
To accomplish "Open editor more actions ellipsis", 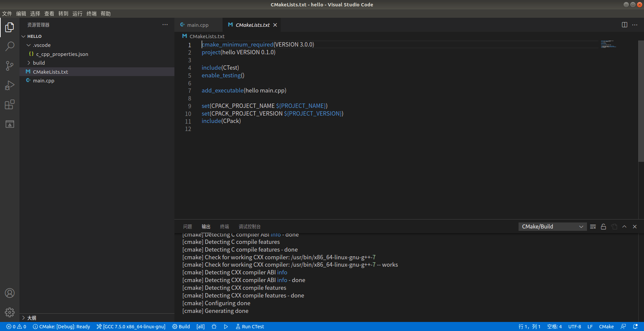I will pyautogui.click(x=635, y=25).
